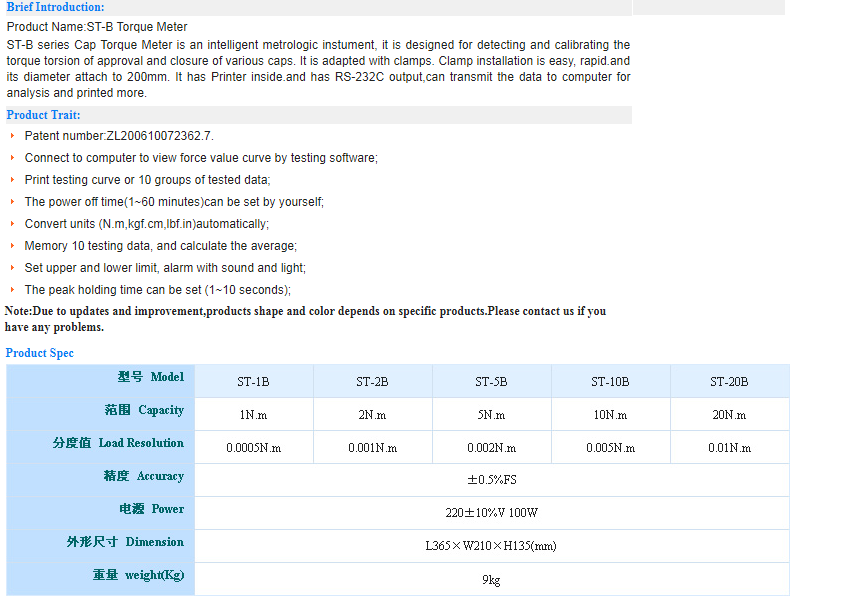Click the 1N.m capacity cell

tap(254, 414)
